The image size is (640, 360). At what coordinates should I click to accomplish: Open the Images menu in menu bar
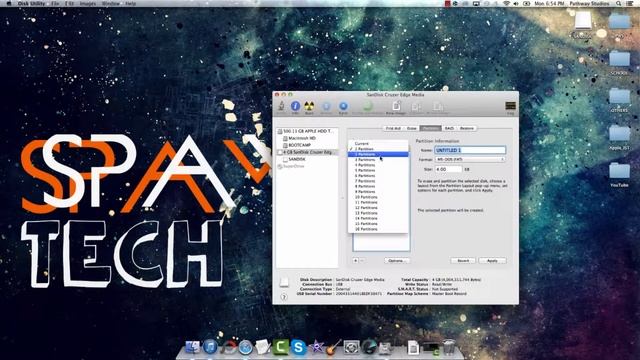coord(87,3)
